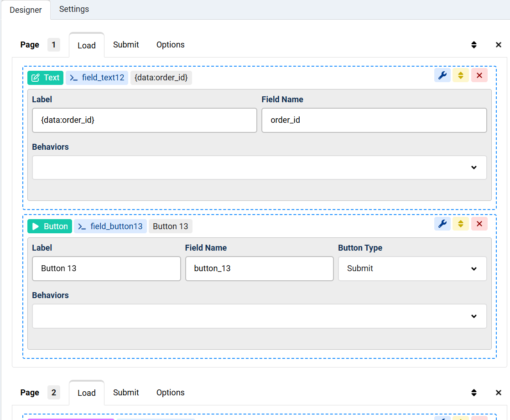Viewport: 510px width, 420px height.
Task: Close Page 2 with the X icon
Action: coord(498,393)
